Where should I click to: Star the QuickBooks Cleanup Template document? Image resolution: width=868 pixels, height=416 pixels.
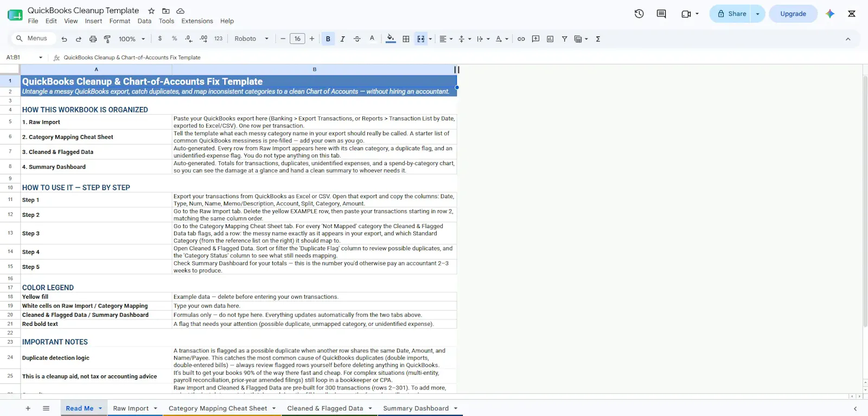pyautogui.click(x=151, y=11)
